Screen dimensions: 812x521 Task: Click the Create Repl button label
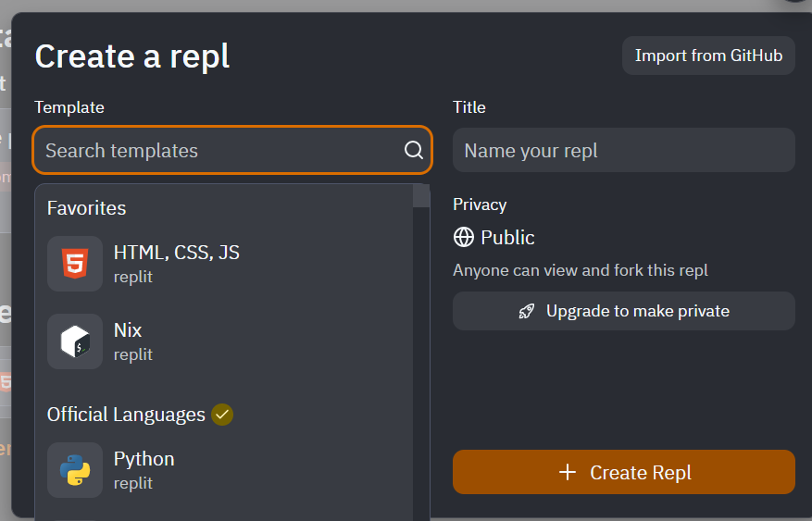[x=641, y=473]
